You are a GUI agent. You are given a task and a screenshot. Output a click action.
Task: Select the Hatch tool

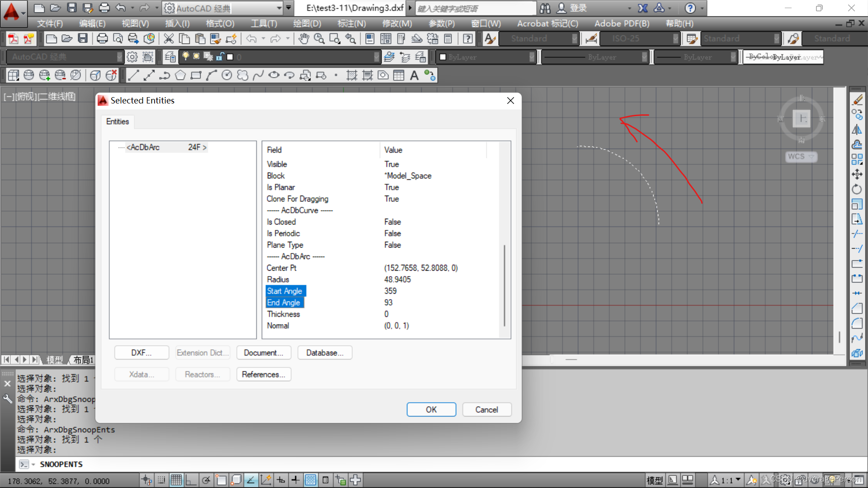352,75
